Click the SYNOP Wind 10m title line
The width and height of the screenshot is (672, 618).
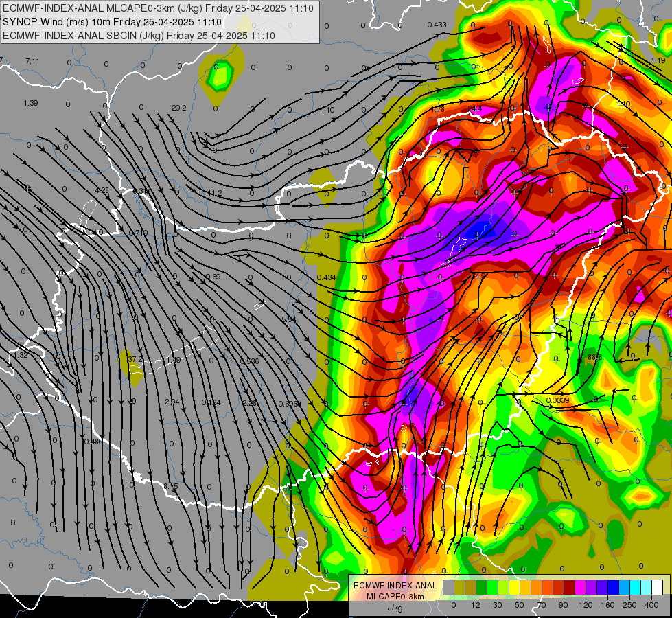point(113,22)
